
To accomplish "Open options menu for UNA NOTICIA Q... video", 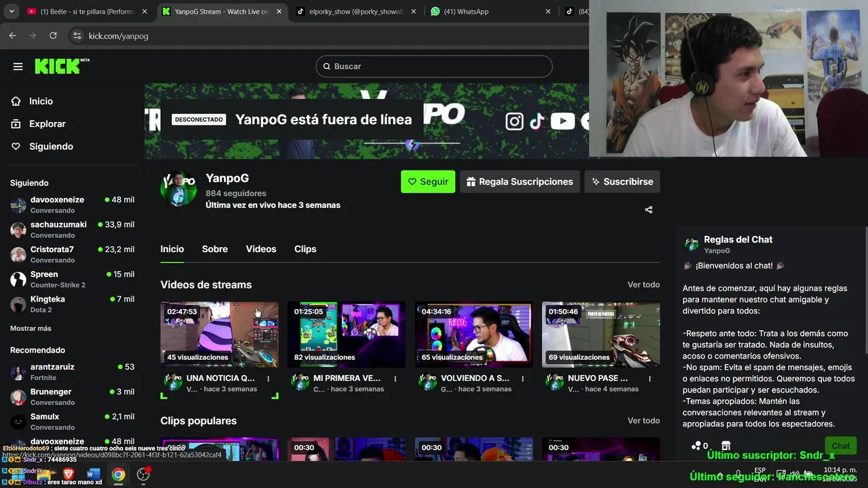I will coord(269,379).
